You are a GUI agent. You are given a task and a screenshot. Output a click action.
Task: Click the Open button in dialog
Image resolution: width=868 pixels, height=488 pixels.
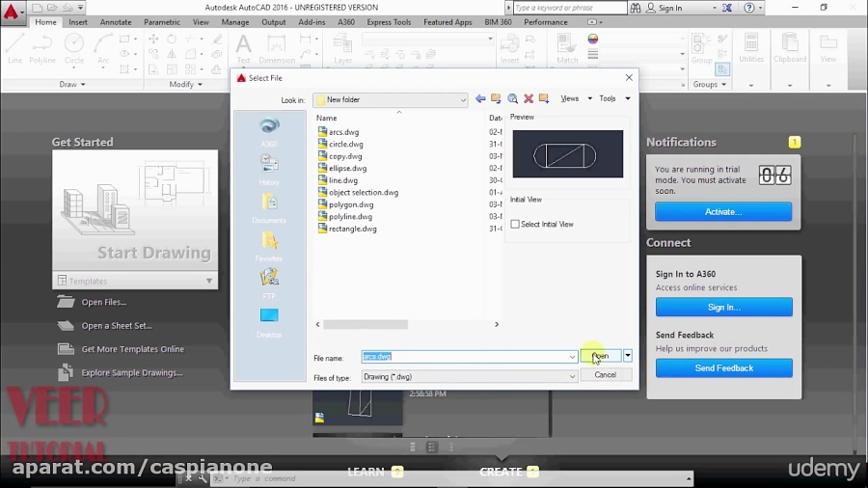click(601, 356)
